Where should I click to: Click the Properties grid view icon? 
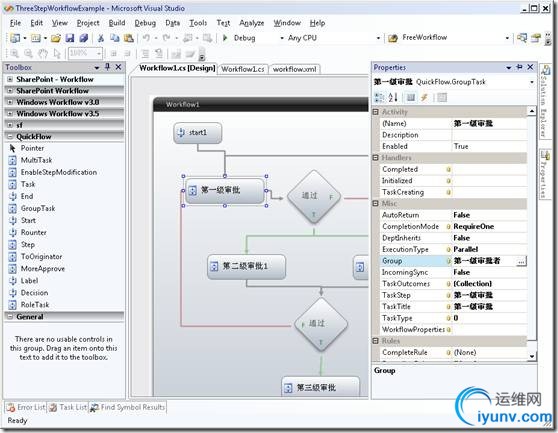tap(411, 97)
